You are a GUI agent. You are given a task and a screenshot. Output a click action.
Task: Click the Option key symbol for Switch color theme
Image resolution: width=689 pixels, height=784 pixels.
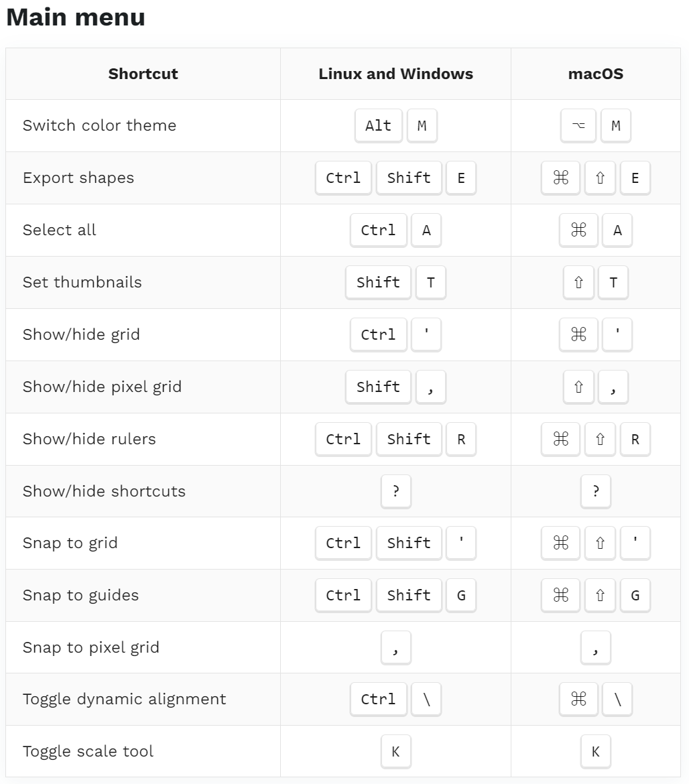tap(578, 126)
